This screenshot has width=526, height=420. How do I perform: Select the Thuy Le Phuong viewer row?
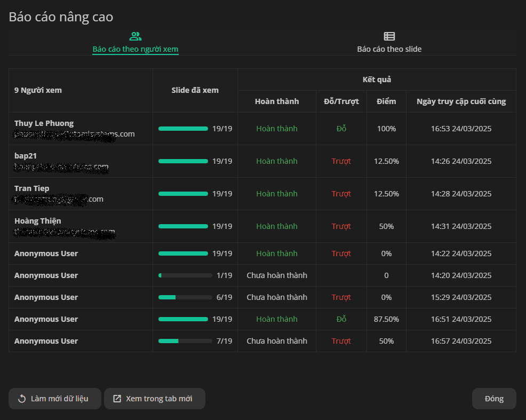262,129
